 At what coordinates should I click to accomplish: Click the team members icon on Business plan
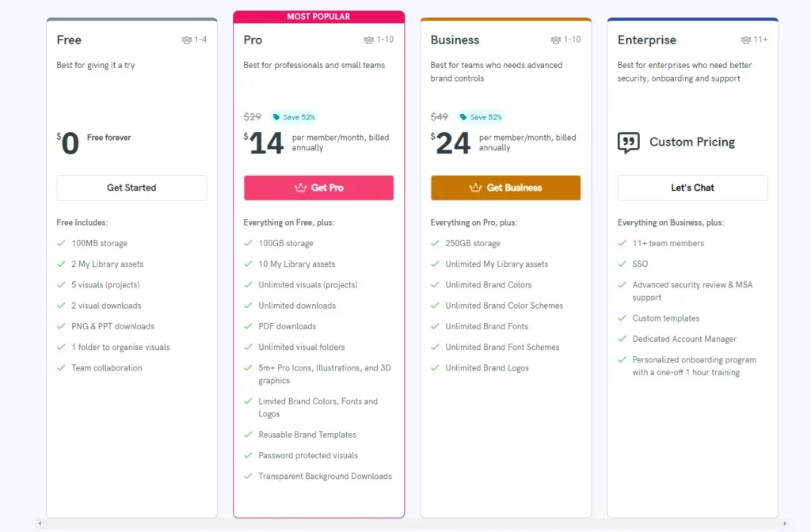coord(556,40)
